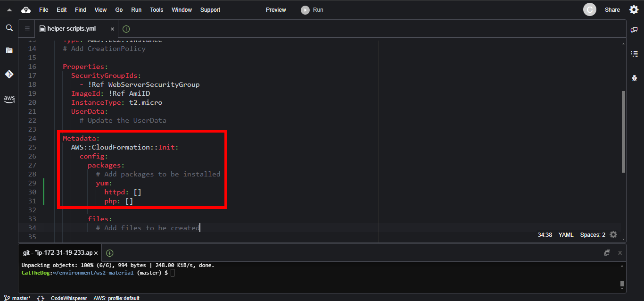Click the editor vertical scrollbar
This screenshot has height=301, width=644.
point(623,132)
